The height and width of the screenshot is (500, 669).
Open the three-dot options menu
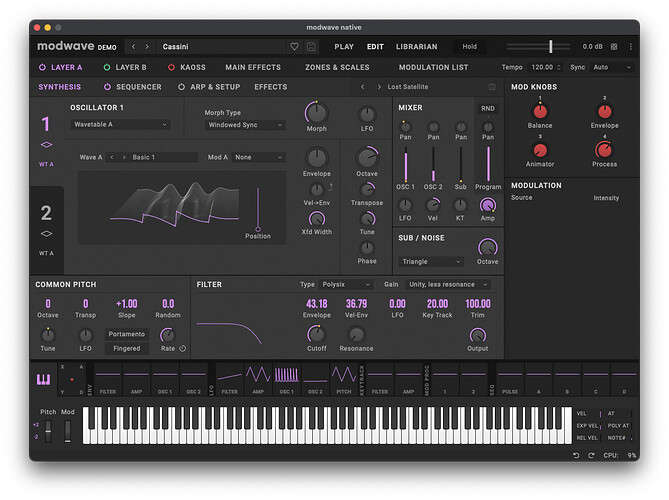[x=631, y=47]
